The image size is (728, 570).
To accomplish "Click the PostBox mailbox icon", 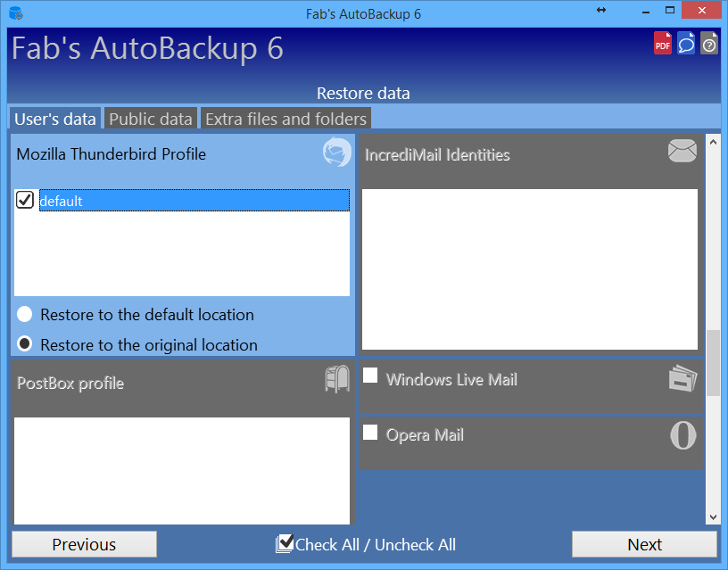I will coord(337,378).
